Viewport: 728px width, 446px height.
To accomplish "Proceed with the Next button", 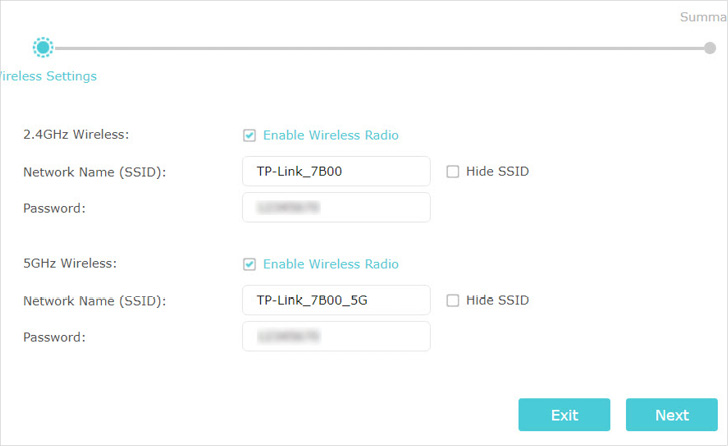I will pos(671,415).
